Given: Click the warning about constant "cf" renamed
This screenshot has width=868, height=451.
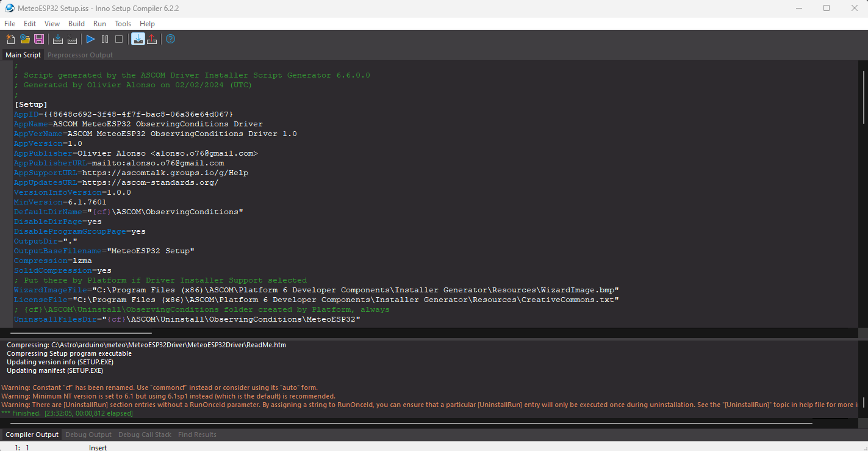Looking at the screenshot, I should pyautogui.click(x=159, y=388).
